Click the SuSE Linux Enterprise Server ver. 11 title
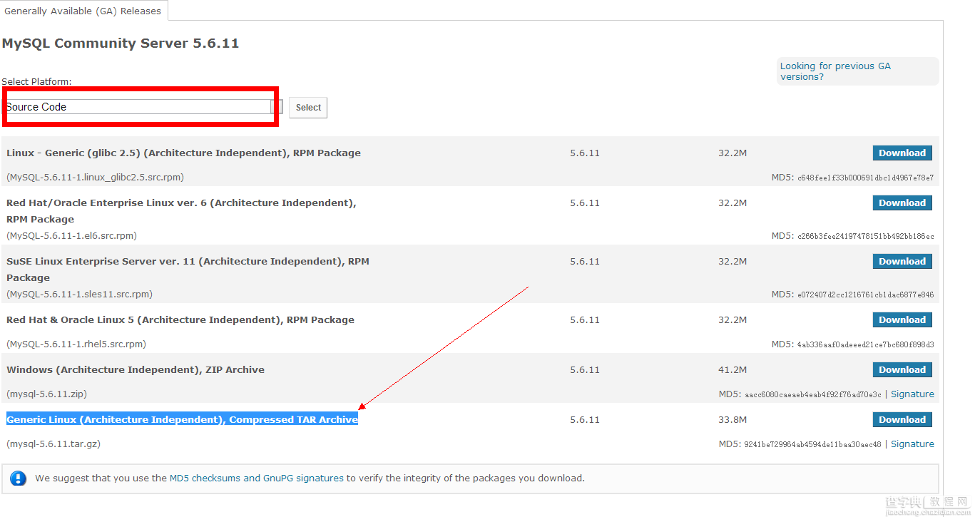 tap(188, 270)
